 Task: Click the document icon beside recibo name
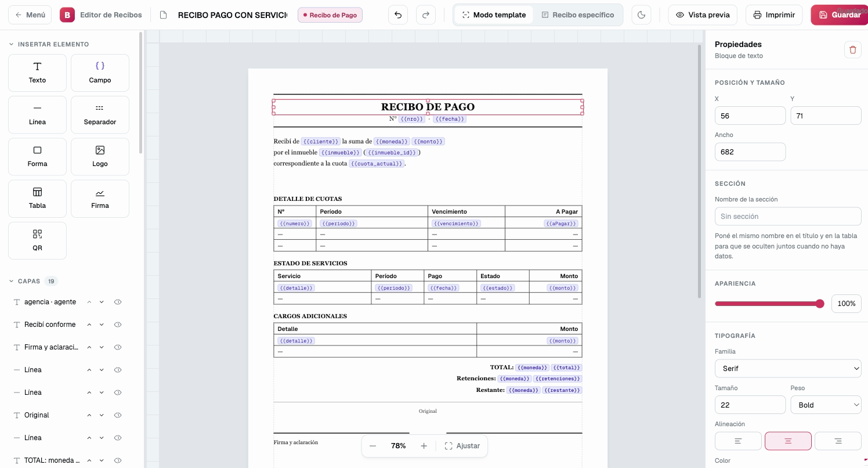point(164,15)
